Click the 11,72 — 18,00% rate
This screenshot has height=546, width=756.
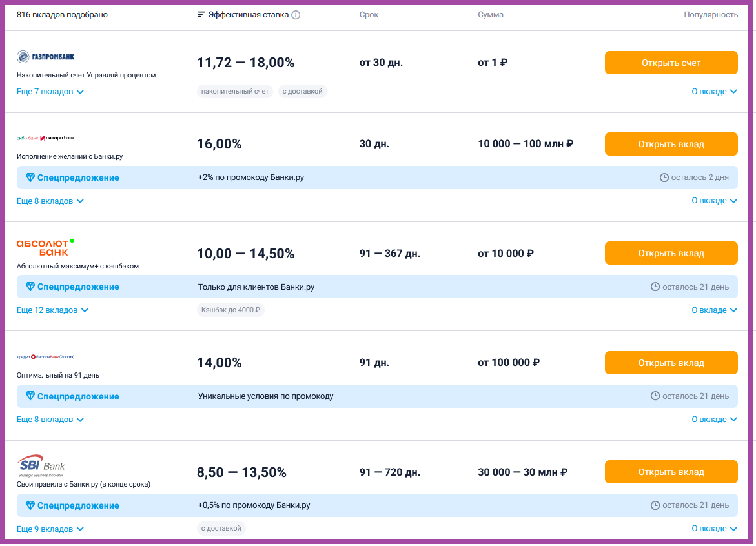[x=246, y=63]
